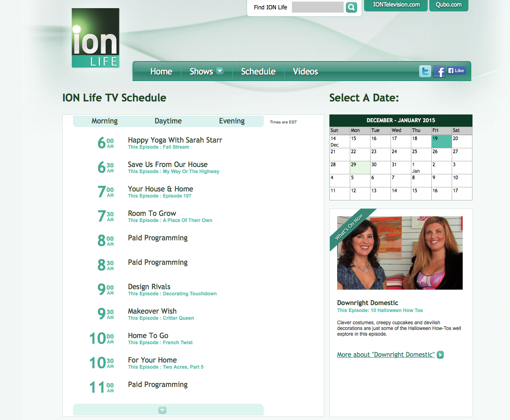Click Paid Programming at 8:30 AM

158,262
